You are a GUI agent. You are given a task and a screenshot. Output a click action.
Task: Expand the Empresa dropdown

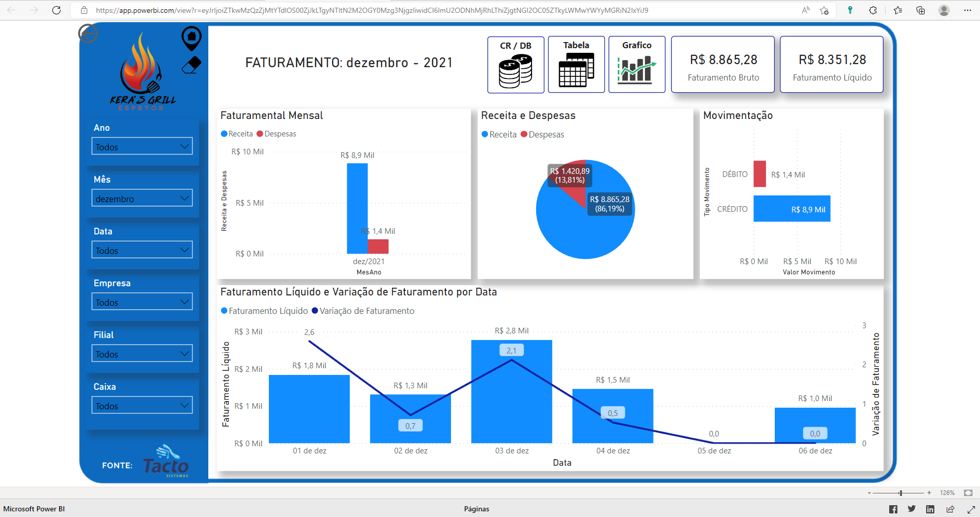click(142, 302)
